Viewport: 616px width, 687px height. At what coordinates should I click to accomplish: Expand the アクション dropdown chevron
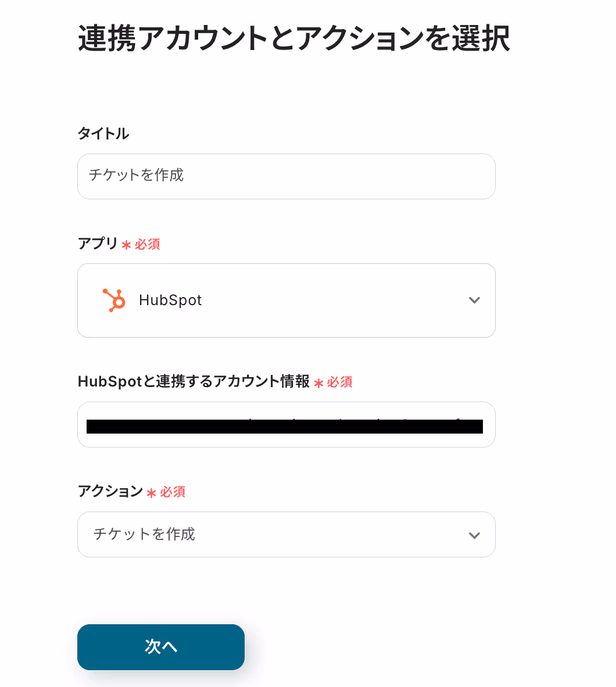474,535
